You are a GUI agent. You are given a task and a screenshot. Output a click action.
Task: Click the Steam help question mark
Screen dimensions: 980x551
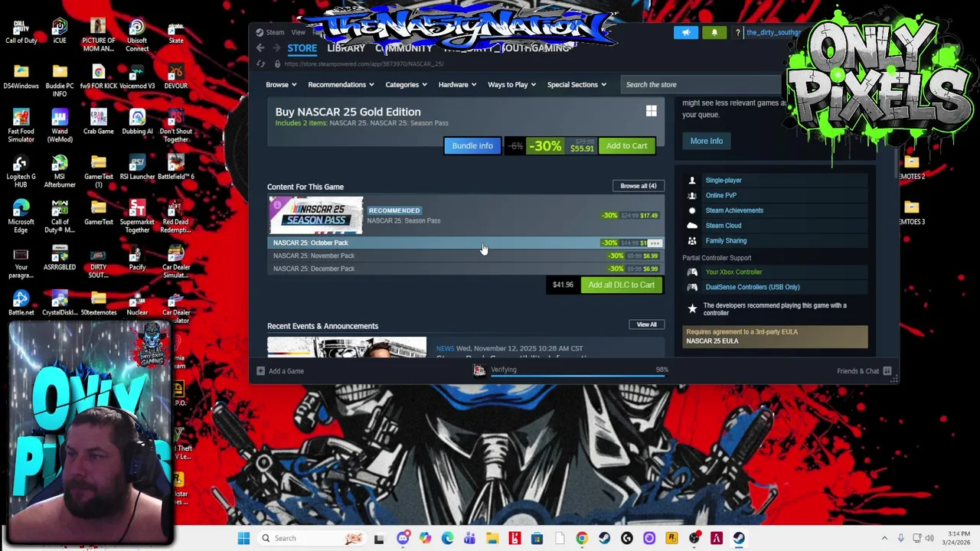pos(737,32)
